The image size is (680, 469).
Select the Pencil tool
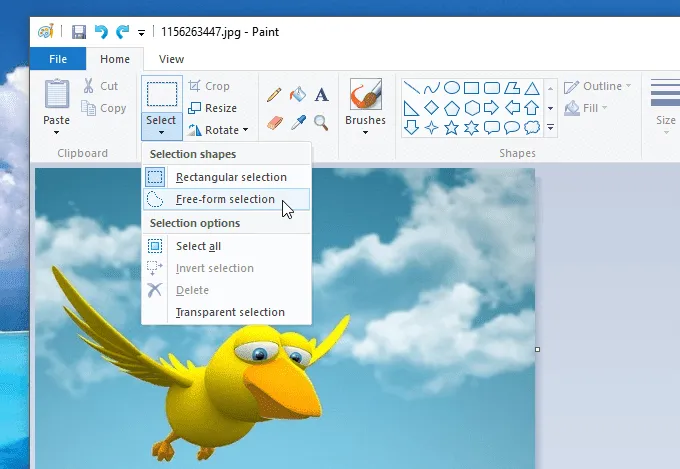click(275, 95)
